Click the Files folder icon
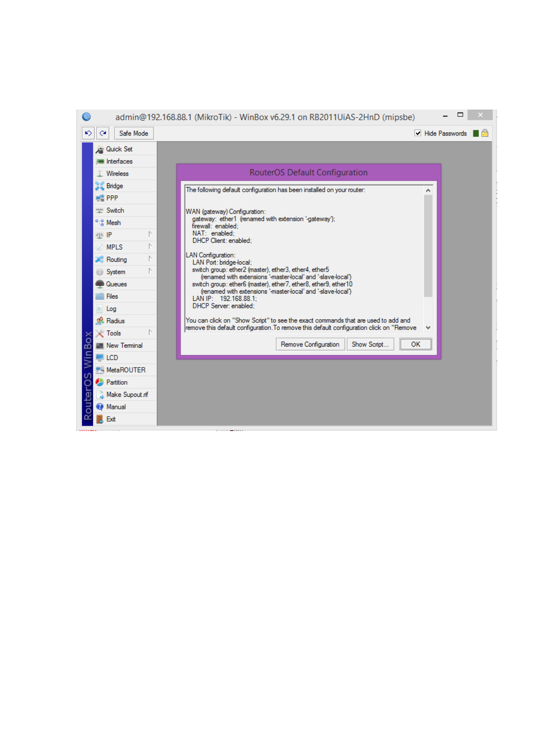Image resolution: width=535 pixels, height=756 pixels. [x=100, y=296]
